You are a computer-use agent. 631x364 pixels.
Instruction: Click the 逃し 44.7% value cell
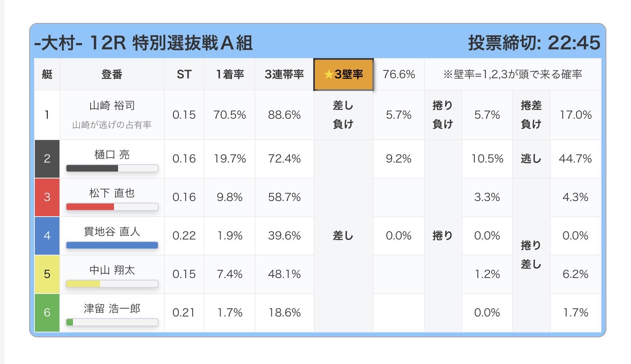(576, 159)
